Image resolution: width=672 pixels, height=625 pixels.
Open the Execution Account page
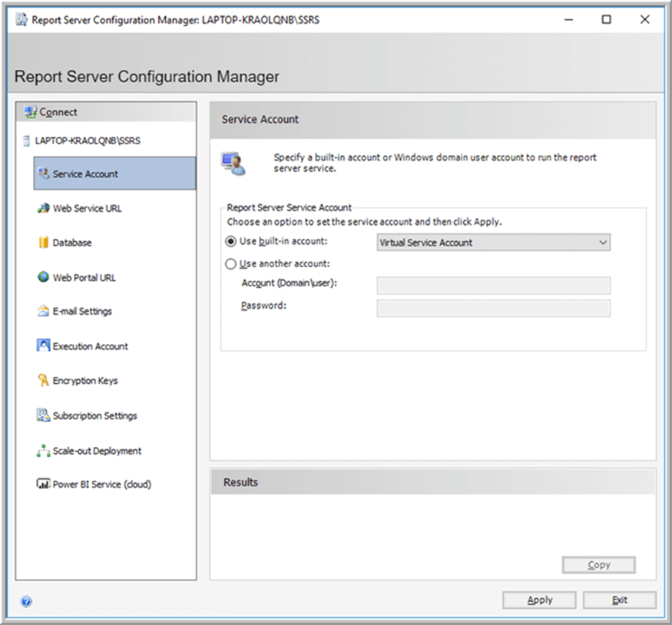pyautogui.click(x=91, y=346)
